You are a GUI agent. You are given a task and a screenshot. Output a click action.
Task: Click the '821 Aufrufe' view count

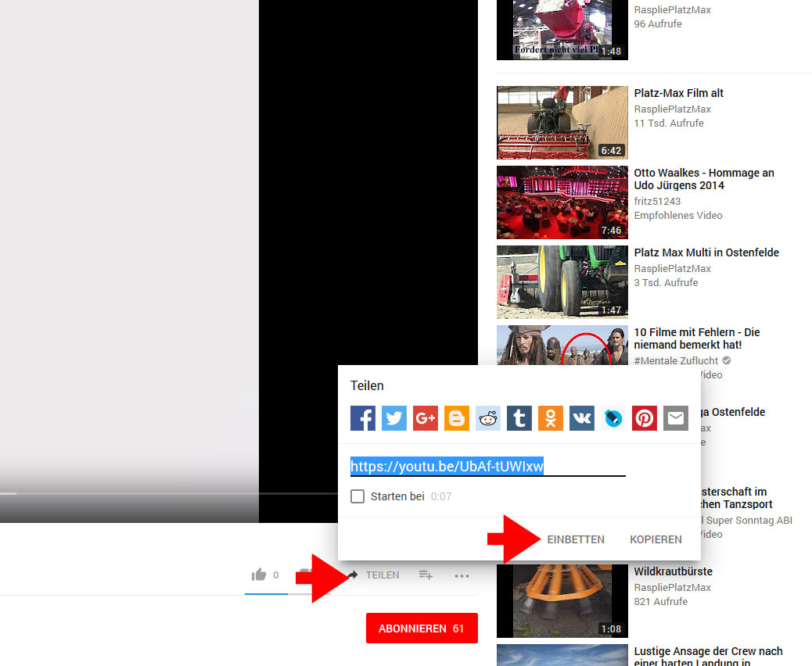[661, 601]
